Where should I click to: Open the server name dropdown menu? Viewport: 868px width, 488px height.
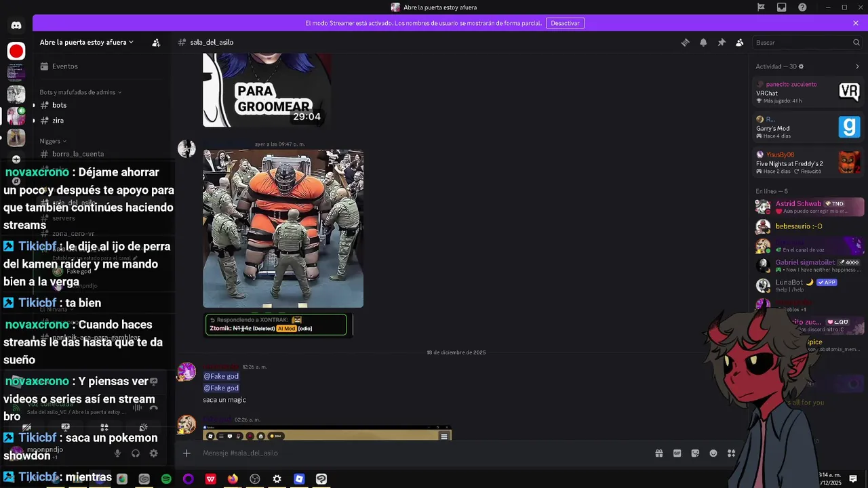pyautogui.click(x=86, y=42)
